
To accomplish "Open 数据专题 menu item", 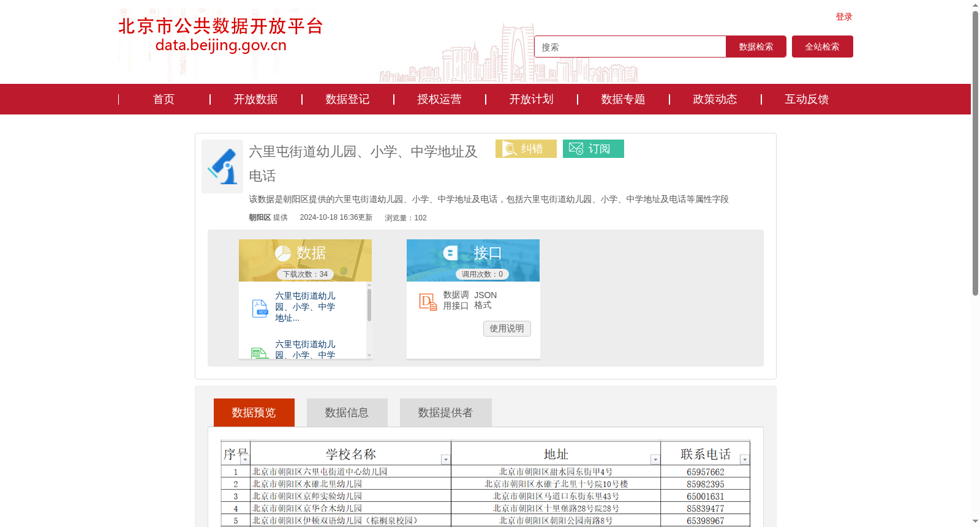I will tap(623, 99).
